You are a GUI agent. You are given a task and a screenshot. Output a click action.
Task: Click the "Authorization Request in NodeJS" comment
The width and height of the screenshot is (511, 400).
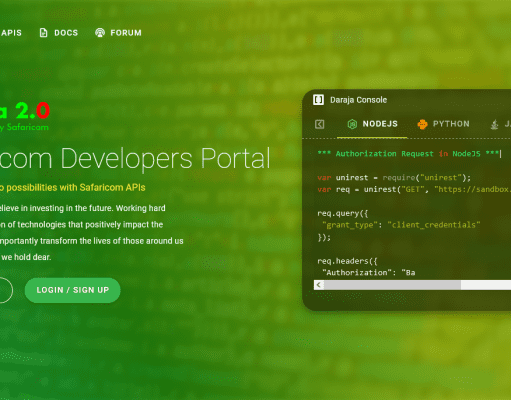point(408,154)
